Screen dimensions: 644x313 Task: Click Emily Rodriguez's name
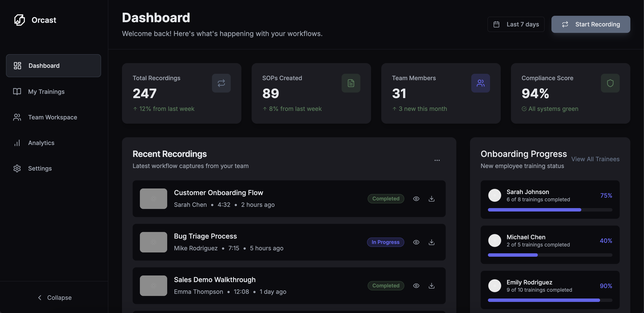click(x=529, y=282)
